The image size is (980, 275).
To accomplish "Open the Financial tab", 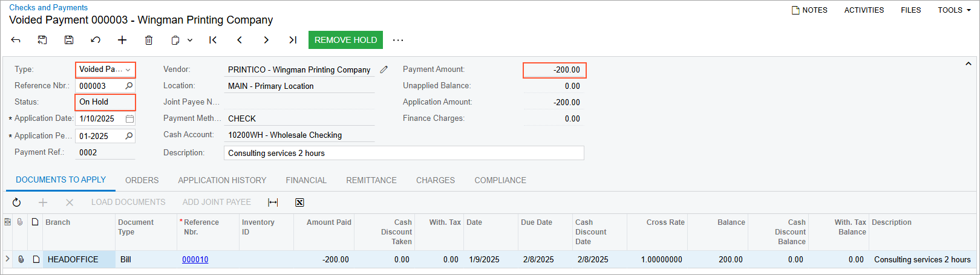I will (306, 180).
